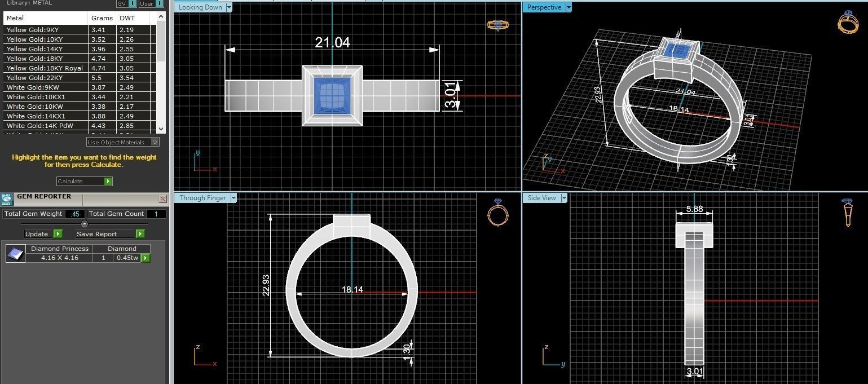Open the Looking Down viewport dropdown
Image resolution: width=868 pixels, height=384 pixels.
coord(228,7)
